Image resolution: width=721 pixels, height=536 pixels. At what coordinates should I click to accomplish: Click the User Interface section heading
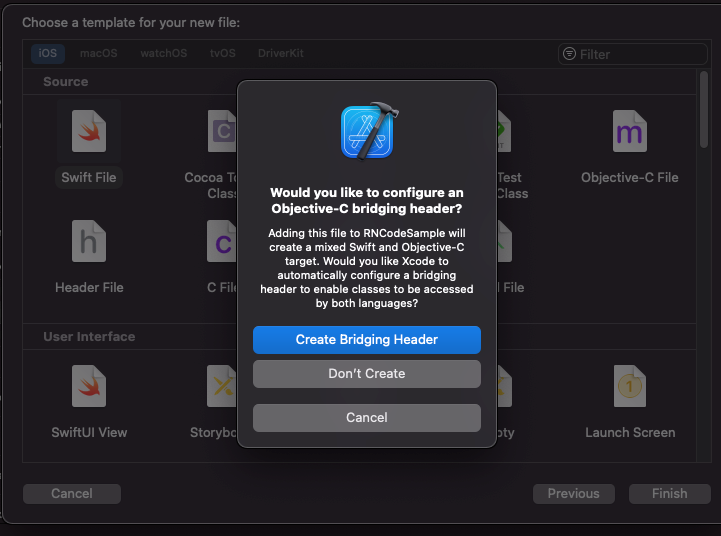point(89,336)
